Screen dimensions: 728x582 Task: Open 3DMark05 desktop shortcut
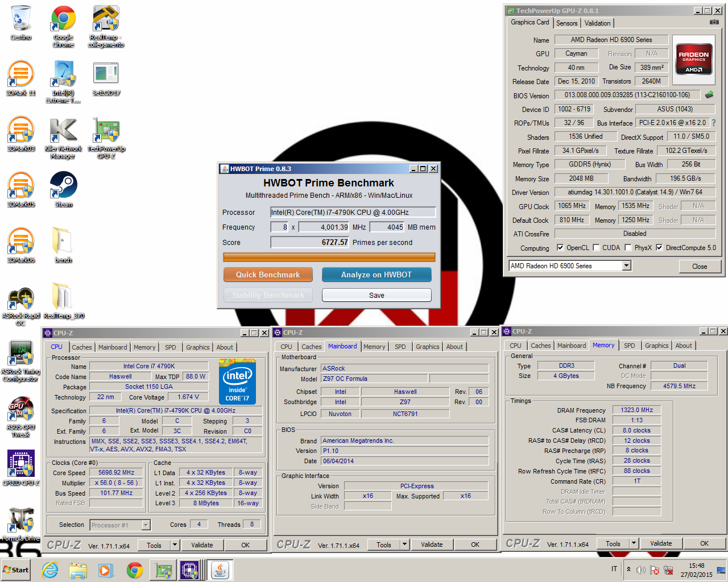point(21,190)
